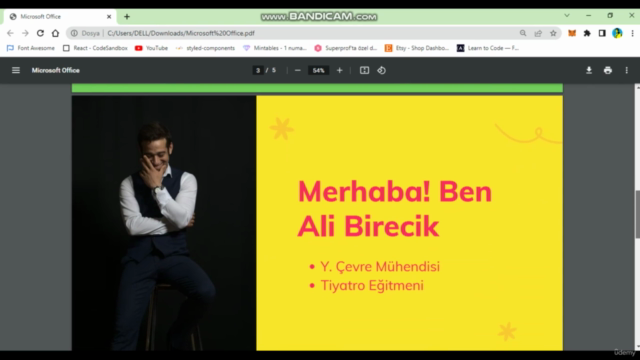Open the Superprof'ta özel bookmark
The height and width of the screenshot is (360, 640).
pos(346,48)
